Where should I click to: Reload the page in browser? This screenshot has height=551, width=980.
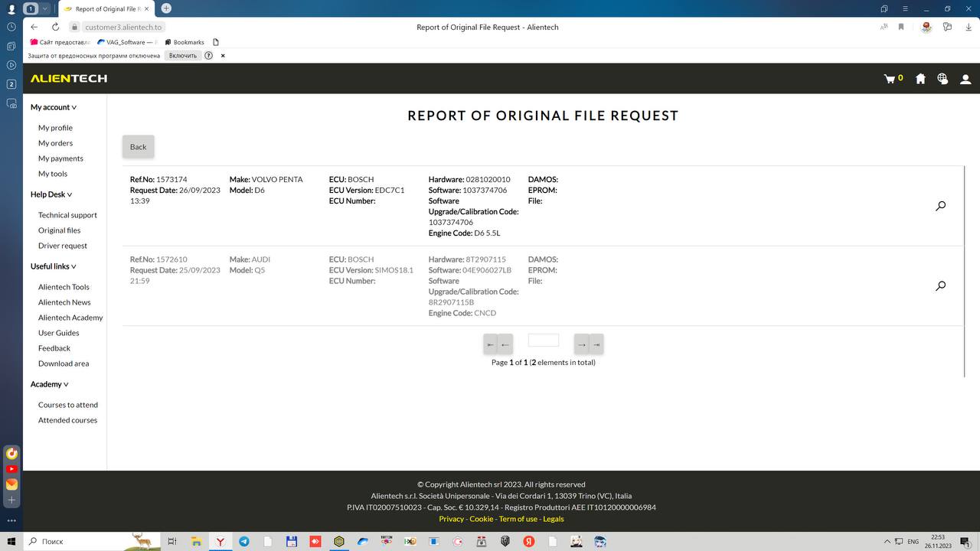coord(55,27)
